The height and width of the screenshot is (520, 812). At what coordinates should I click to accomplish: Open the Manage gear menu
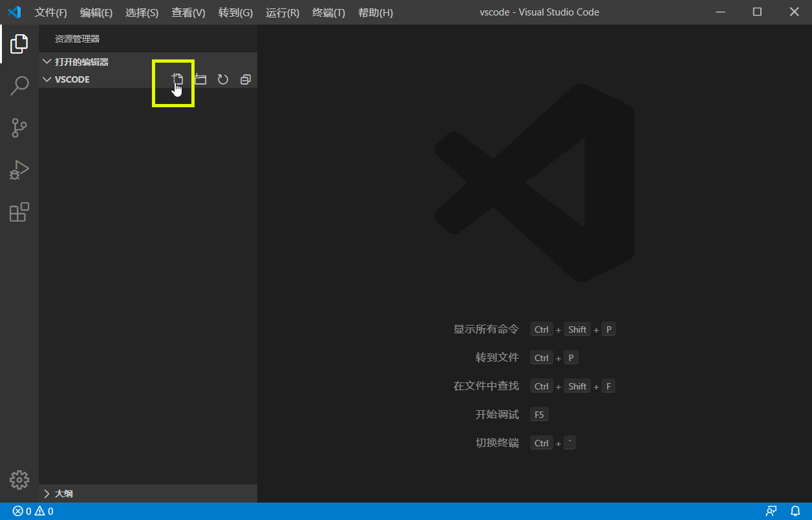pyautogui.click(x=19, y=479)
